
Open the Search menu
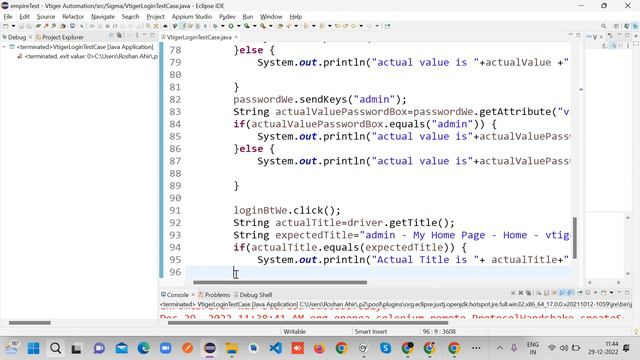[x=131, y=17]
